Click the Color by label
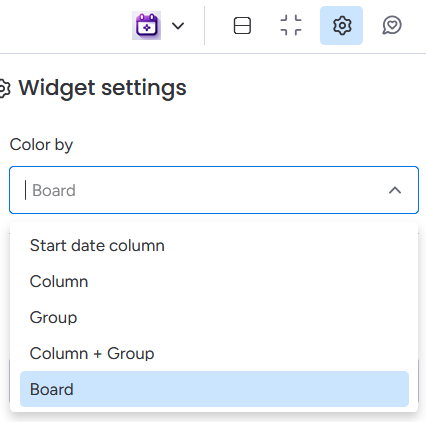The width and height of the screenshot is (426, 422). 41,145
